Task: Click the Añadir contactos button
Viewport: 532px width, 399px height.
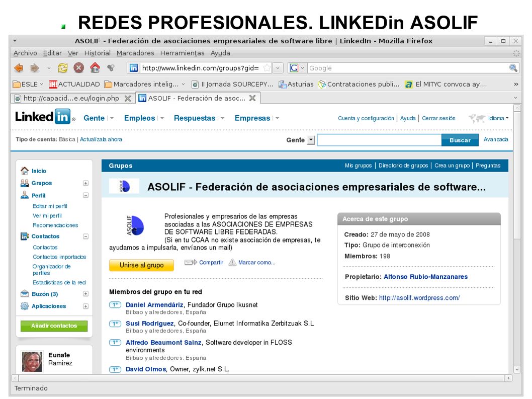Action: [x=54, y=326]
